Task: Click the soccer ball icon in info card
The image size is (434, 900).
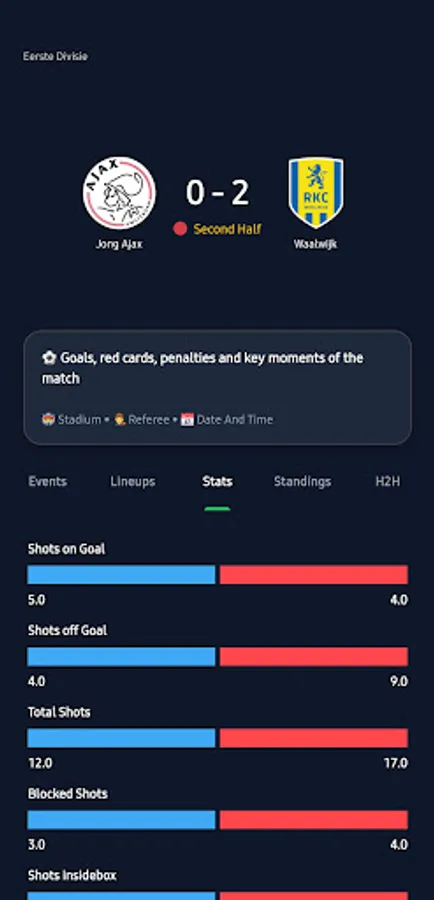Action: 48,358
